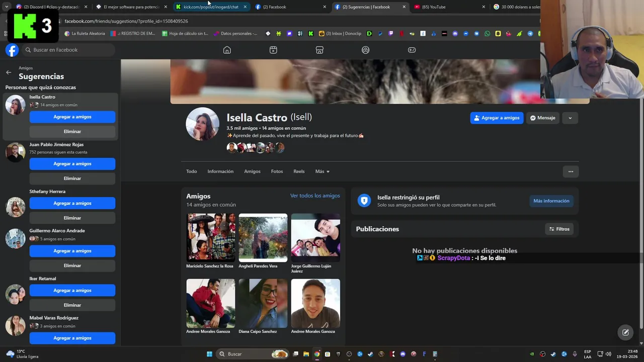Open the PayPal bookmark icon
Viewport: 644px width, 362px height.
coord(380,34)
